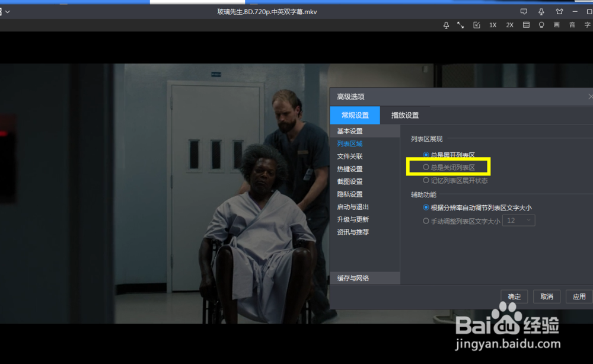Click the aspect ratio bars icon
The width and height of the screenshot is (593, 364).
(526, 25)
